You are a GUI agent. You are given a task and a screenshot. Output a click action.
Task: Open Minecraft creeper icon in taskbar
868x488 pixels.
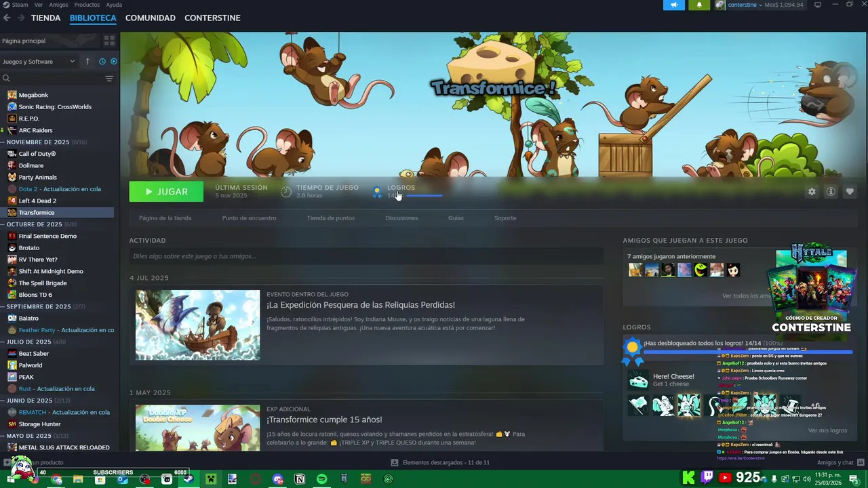[x=211, y=479]
